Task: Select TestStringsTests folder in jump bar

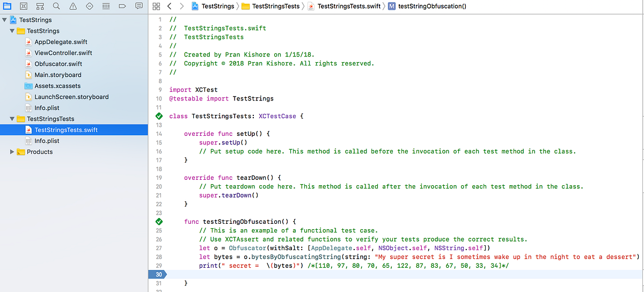Action: pyautogui.click(x=271, y=6)
